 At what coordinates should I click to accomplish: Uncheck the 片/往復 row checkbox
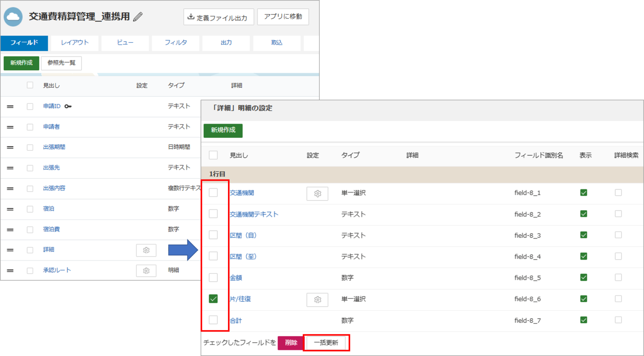point(213,299)
